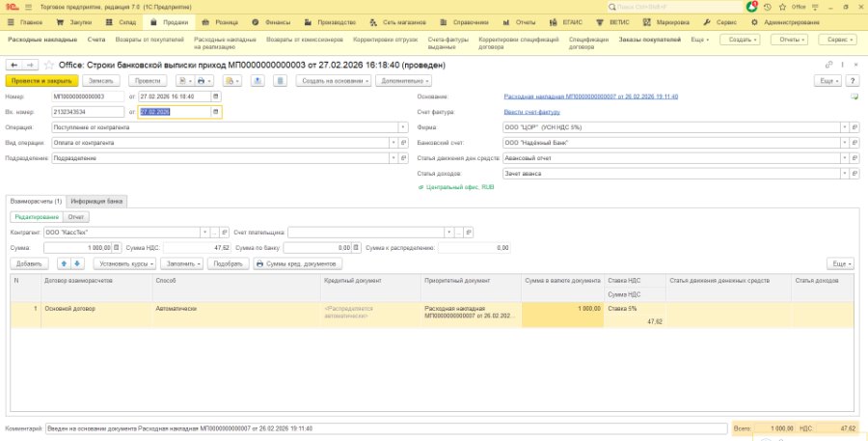Viewport: 868px width, 441px height.
Task: Open the Дополнительно dropdown
Action: pyautogui.click(x=403, y=81)
